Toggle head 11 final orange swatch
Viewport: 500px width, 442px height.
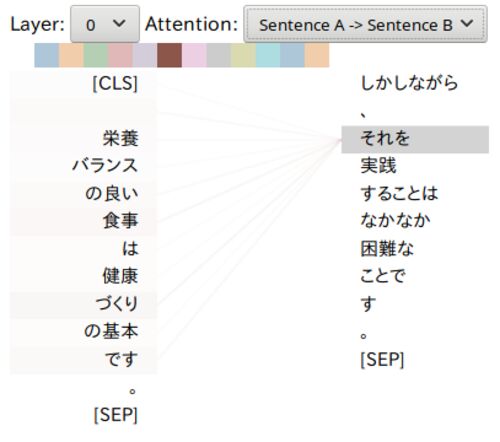[317, 55]
